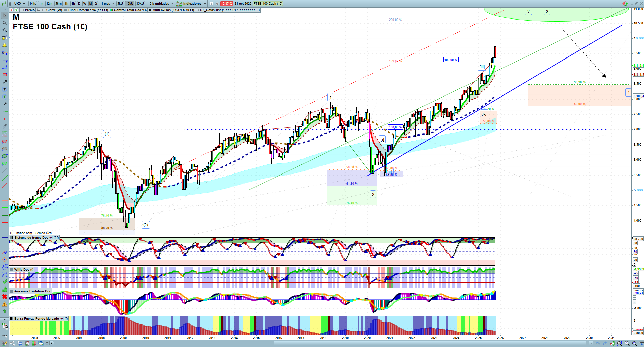Image resolution: width=644 pixels, height=347 pixels.
Task: Toggle Barra Fuerza Fondo Mercado panel marker
Action: pyautogui.click(x=12, y=319)
